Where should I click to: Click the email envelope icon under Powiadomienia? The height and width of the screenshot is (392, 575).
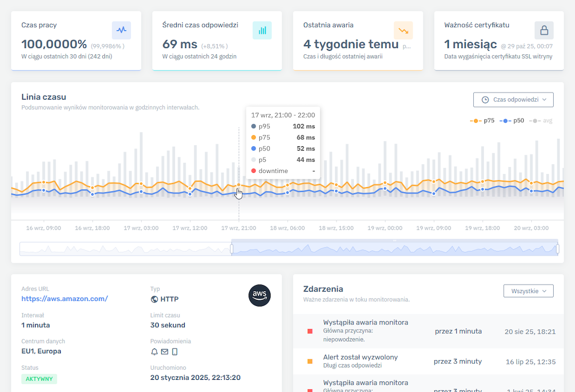point(165,352)
